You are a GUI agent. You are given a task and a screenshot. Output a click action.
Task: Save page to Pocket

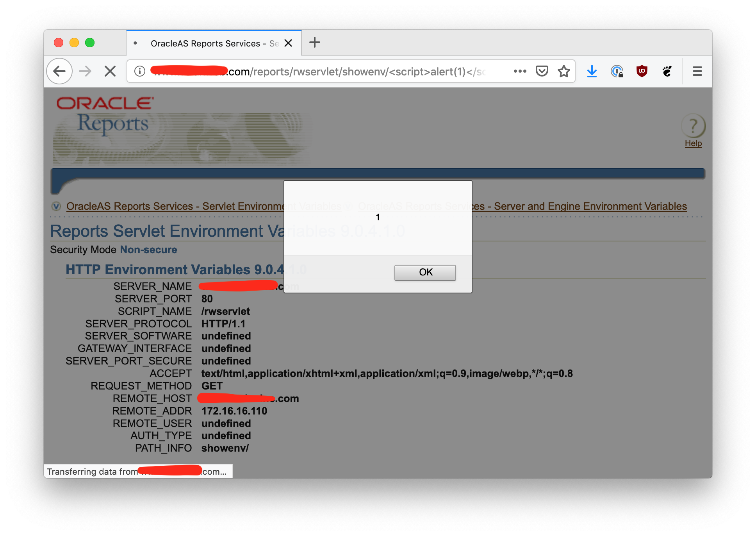(x=542, y=71)
